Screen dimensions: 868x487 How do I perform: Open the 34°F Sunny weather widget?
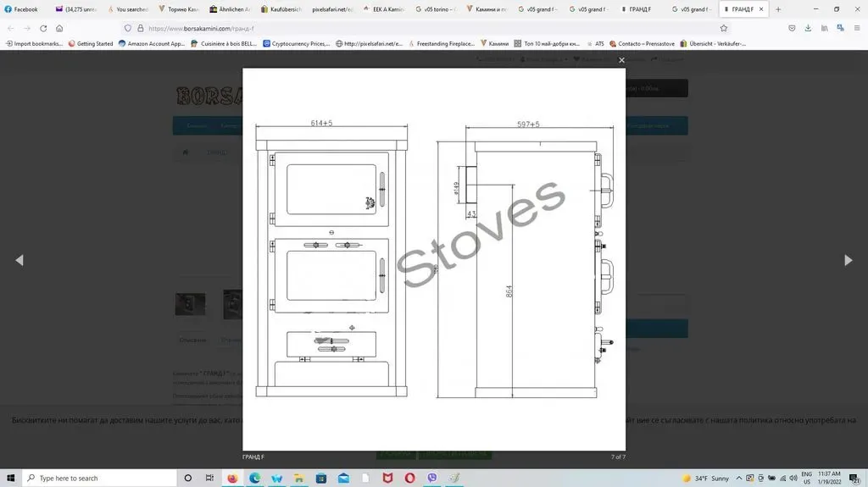[x=705, y=479]
